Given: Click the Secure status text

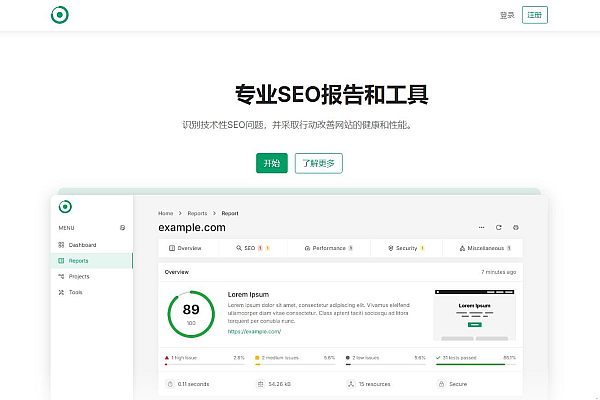Looking at the screenshot, I should click(x=458, y=384).
